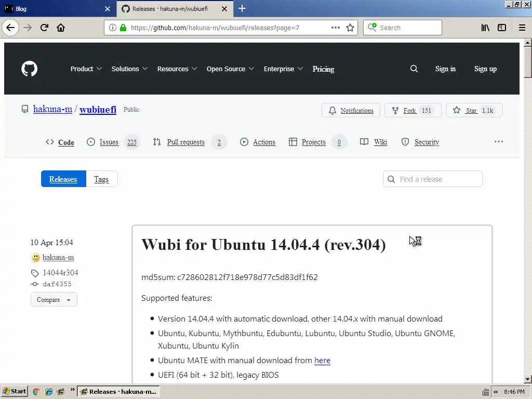Expand hidden system tray icons chevron

pos(496,392)
